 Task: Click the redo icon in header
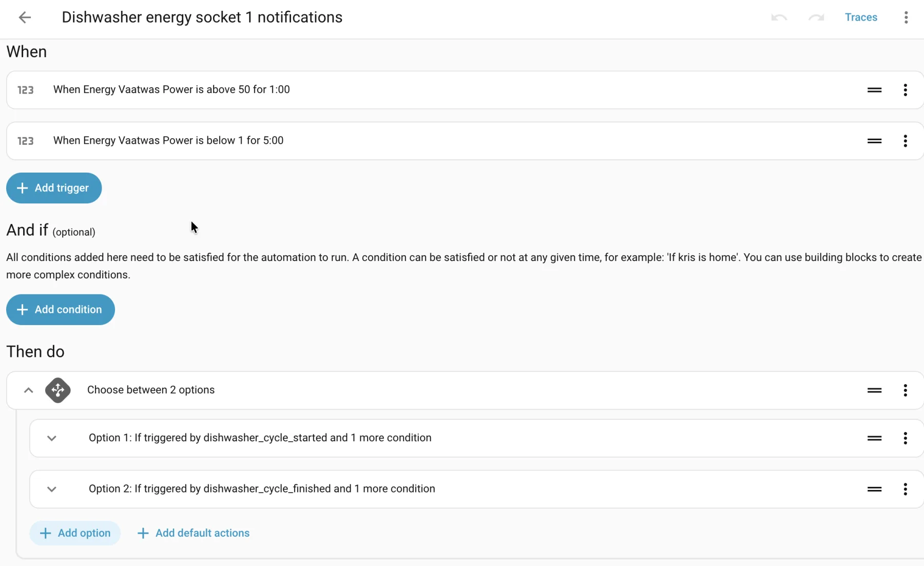(816, 17)
